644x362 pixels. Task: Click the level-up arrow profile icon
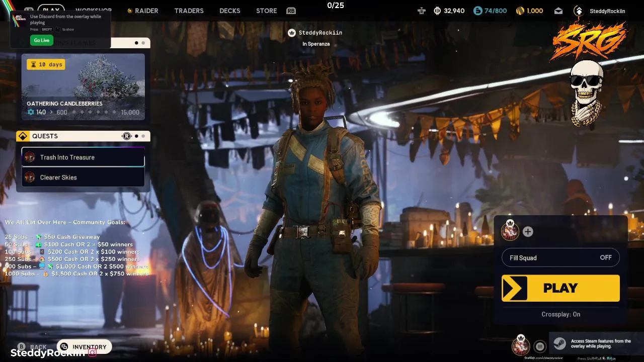tap(579, 11)
